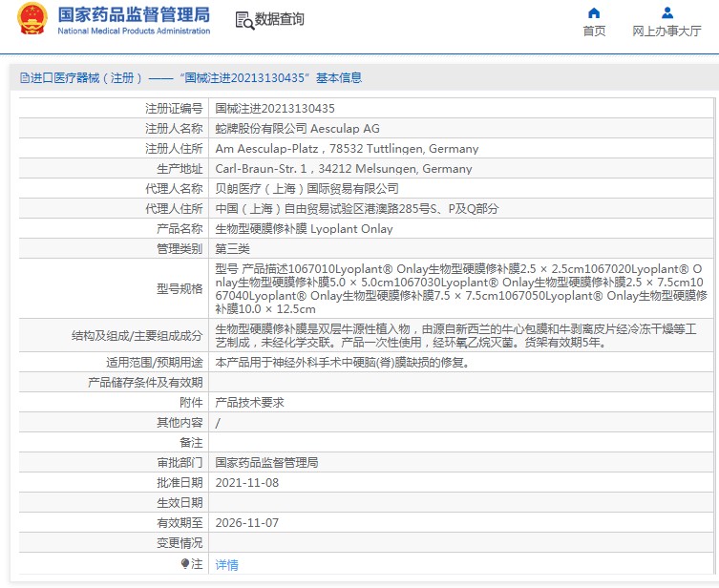Viewport: 719px width, 588px height.
Task: Click intended use 神经外科手术 text
Action: coord(343,363)
